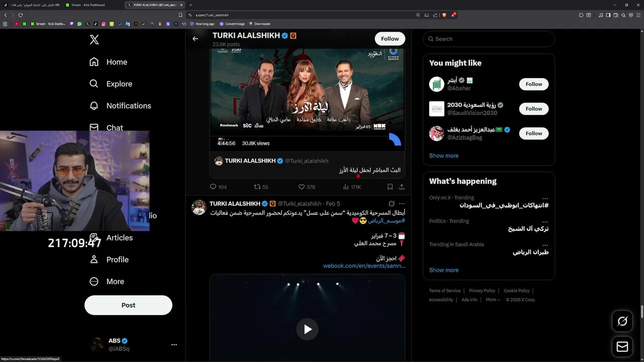Image resolution: width=644 pixels, height=362 pixels.
Task: Open Notifications from the sidebar
Action: (x=120, y=106)
